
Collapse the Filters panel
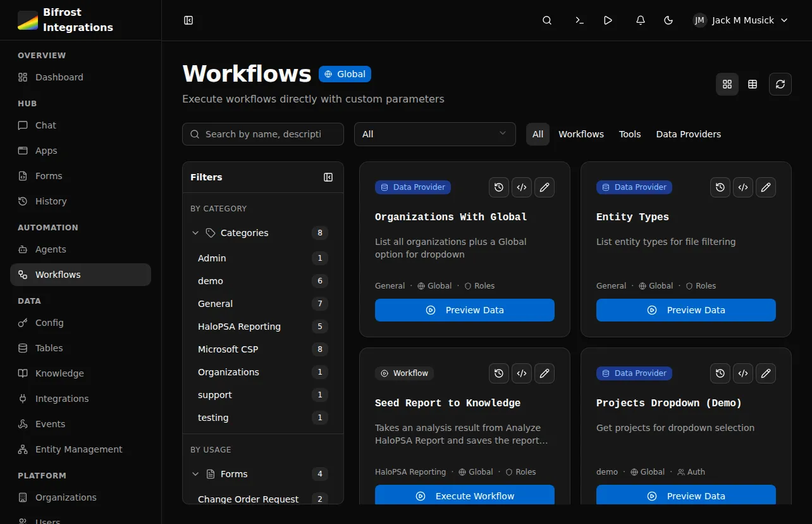[328, 177]
